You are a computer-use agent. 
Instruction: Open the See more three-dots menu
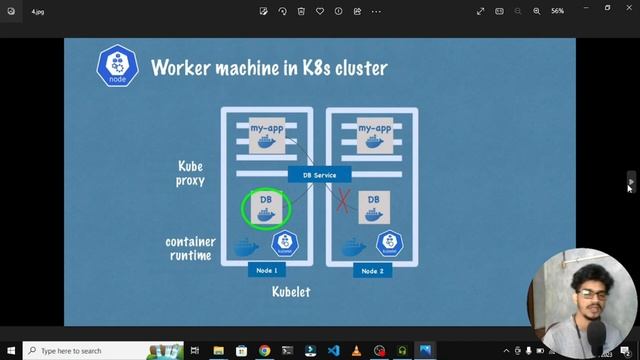(376, 11)
